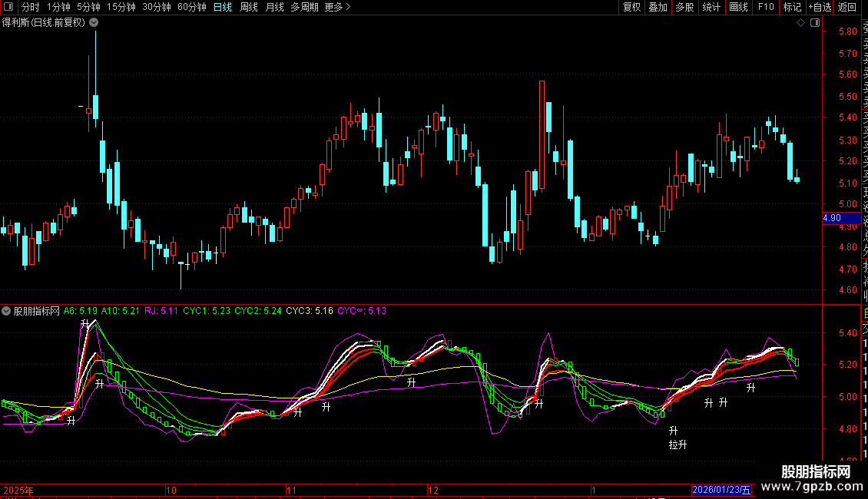Click the A10: 5.21 indicator value
Screen dimensions: 868x499
pyautogui.click(x=120, y=311)
